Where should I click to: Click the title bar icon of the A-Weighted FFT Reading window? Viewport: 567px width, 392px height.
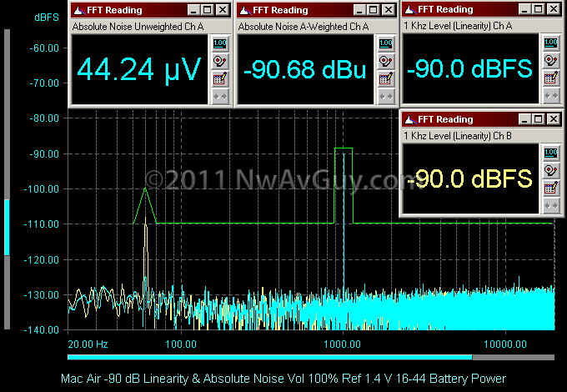point(245,11)
